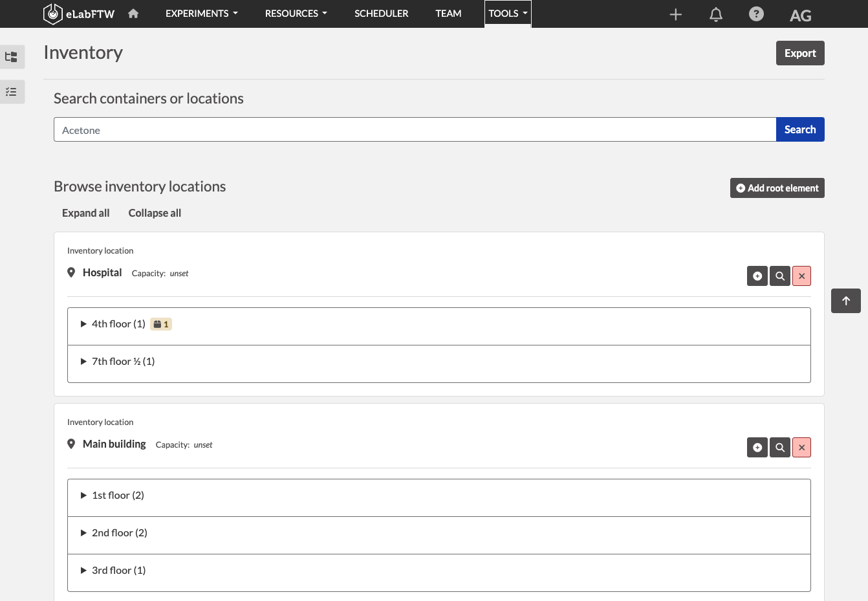Open the AG user avatar menu

(801, 16)
